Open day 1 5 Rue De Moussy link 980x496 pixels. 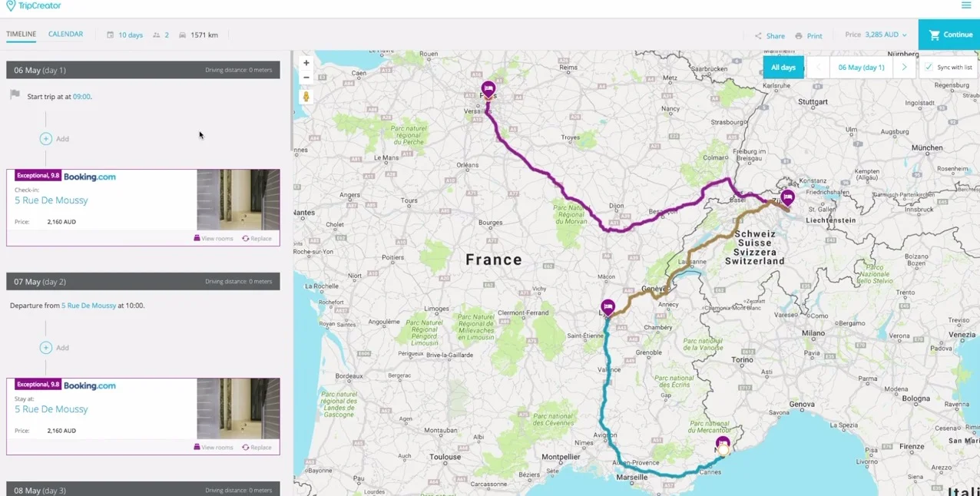point(51,200)
